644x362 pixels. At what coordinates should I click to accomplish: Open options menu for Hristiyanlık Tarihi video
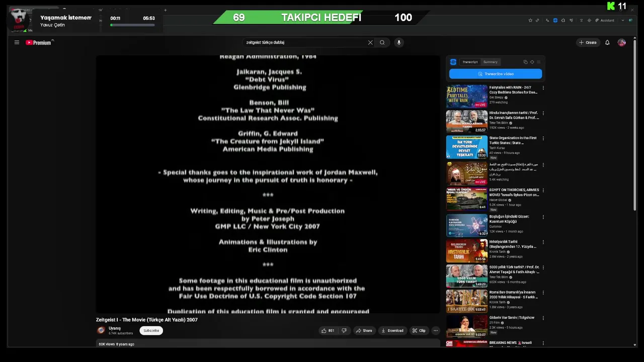click(543, 242)
